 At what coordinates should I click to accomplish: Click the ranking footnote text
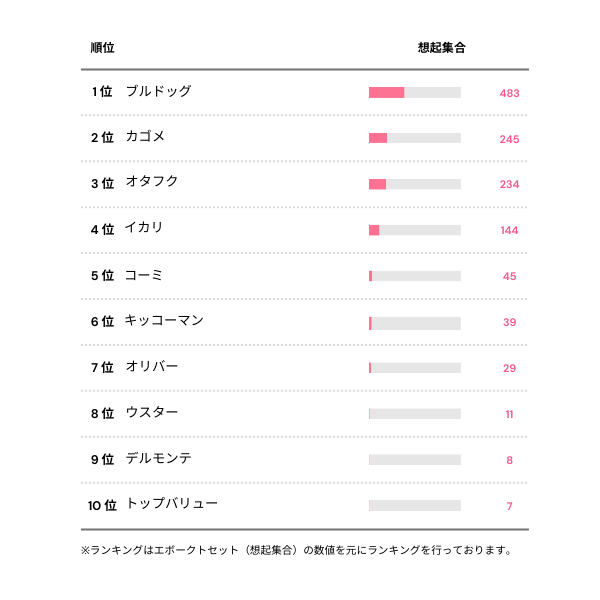(297, 549)
